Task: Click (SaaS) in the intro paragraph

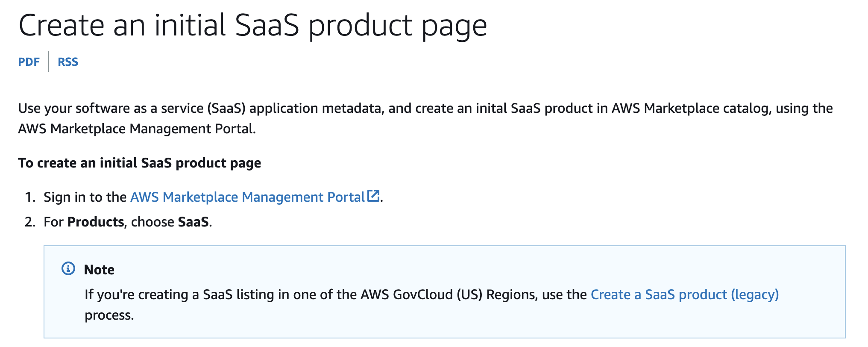Action: [226, 108]
